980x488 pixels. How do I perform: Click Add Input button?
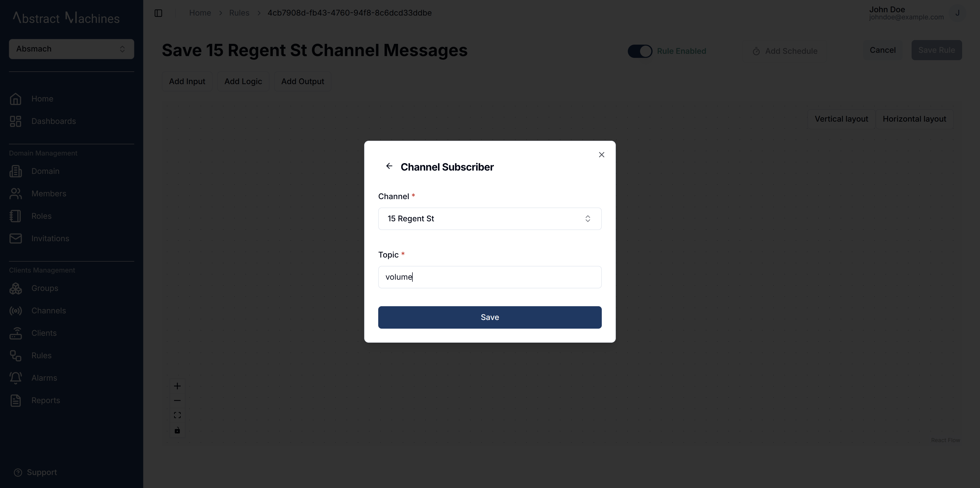pos(187,81)
